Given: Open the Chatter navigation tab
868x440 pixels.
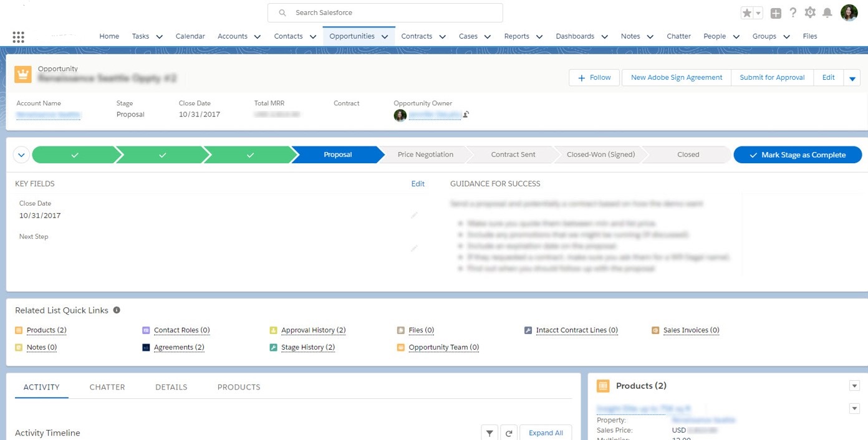Looking at the screenshot, I should coord(679,36).
